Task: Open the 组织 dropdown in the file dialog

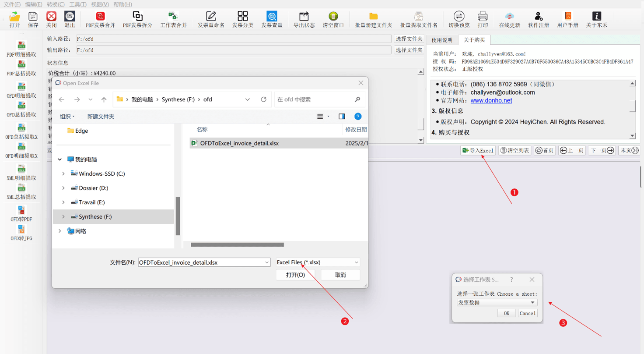Action: (x=67, y=117)
